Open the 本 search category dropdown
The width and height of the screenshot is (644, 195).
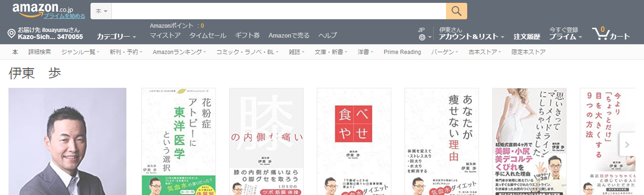tap(101, 11)
